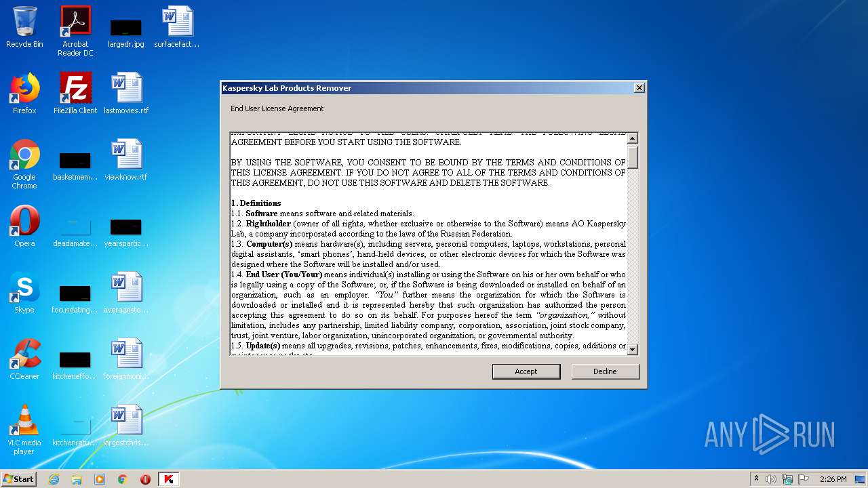Click the license text scroll-down arrow
This screenshot has width=868, height=488.
coord(632,350)
